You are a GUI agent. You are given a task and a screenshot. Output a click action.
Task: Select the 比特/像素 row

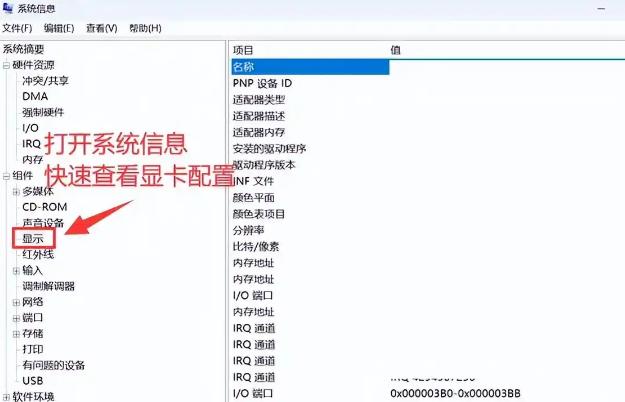(256, 247)
